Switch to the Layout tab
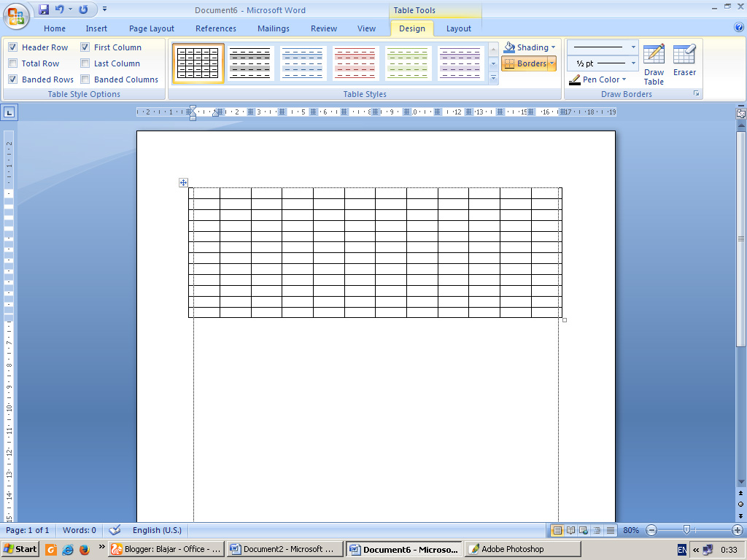Image resolution: width=747 pixels, height=560 pixels. (x=458, y=28)
